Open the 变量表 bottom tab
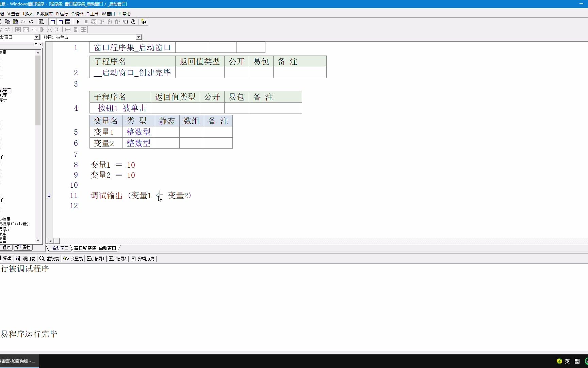Screen dimensions: 588x368 point(73,258)
